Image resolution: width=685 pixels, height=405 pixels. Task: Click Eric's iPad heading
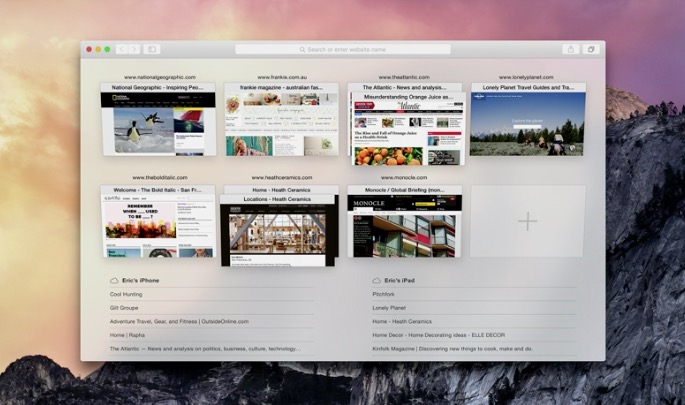[x=400, y=280]
